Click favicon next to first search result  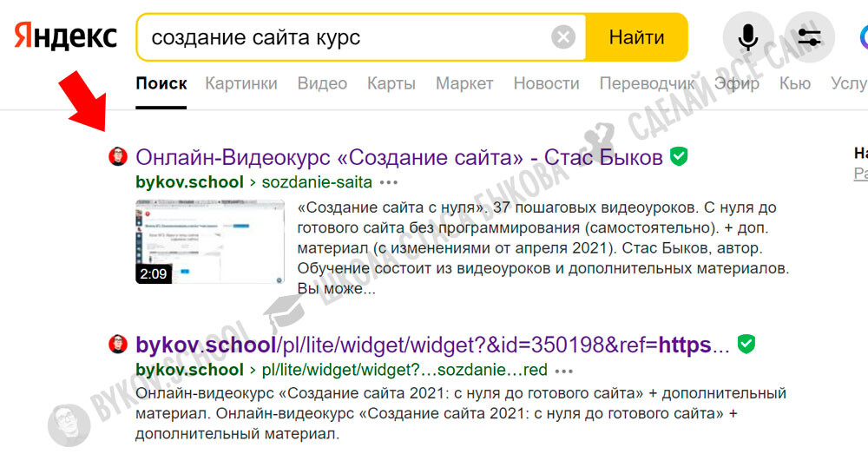pos(117,157)
